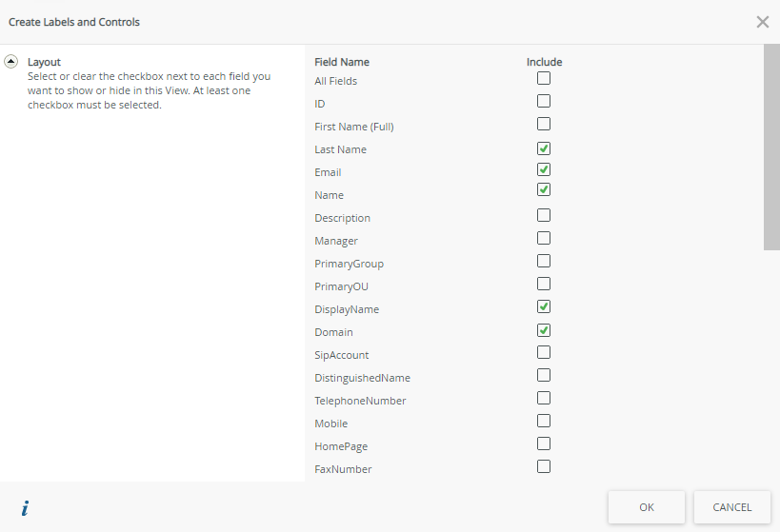780x532 pixels.
Task: Tick the Description checkbox
Action: [x=544, y=215]
